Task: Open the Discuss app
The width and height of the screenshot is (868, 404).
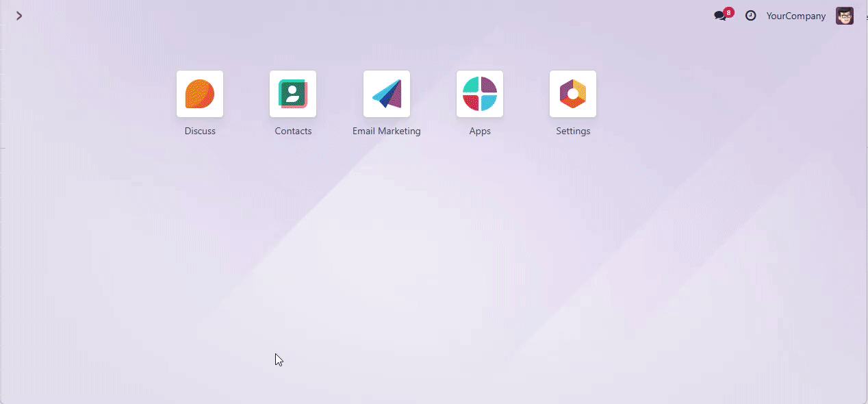Action: 200,94
